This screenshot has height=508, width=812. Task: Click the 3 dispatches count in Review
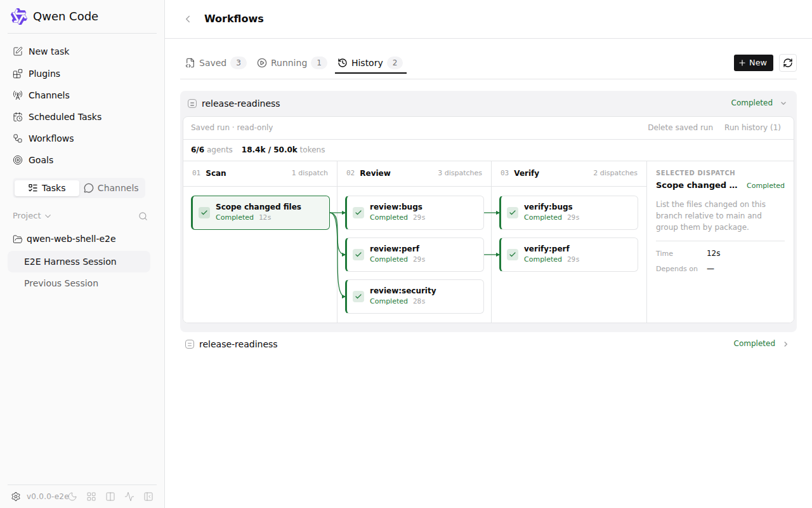pos(460,173)
